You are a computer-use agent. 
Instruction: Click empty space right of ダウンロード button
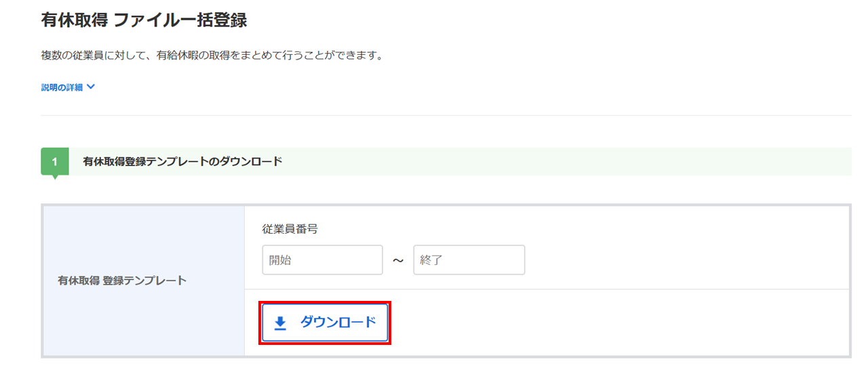pyautogui.click(x=610, y=323)
